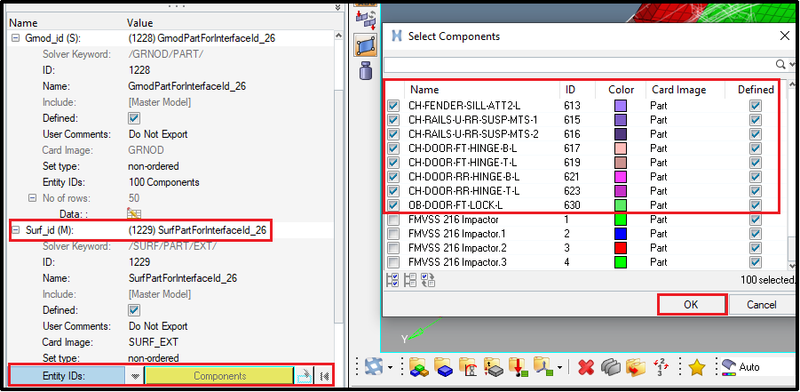Image resolution: width=800 pixels, height=392 pixels.
Task: Click the Value column header in entity editor
Action: [139, 23]
